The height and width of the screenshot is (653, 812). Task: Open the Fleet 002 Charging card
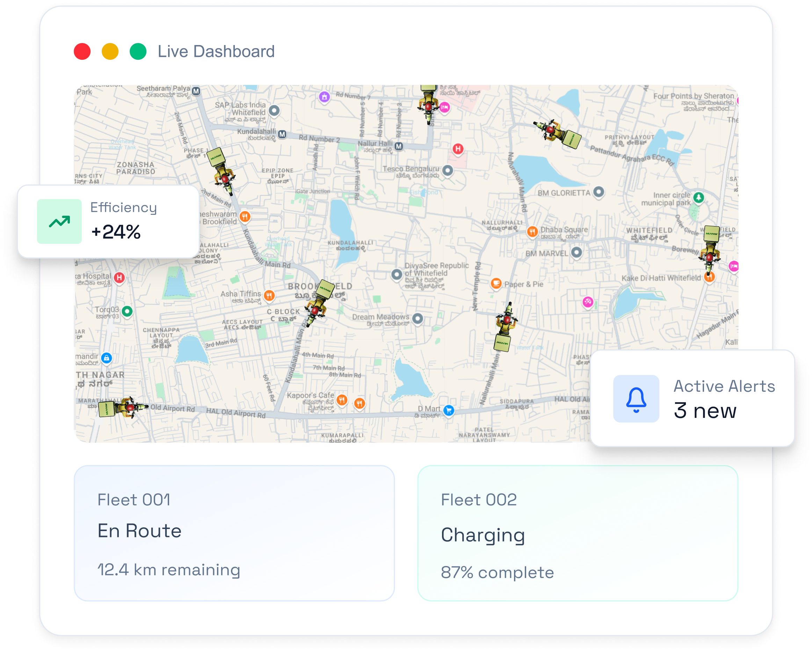(x=578, y=533)
